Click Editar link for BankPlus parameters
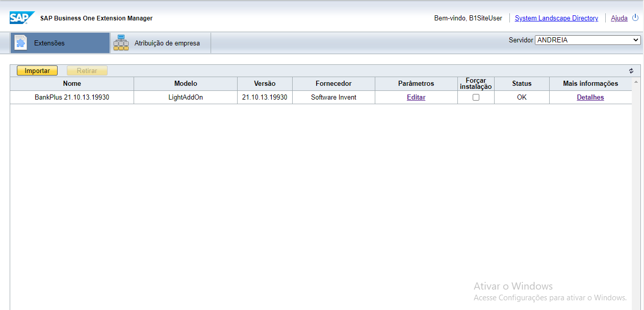Image resolution: width=644 pixels, height=310 pixels. 416,97
